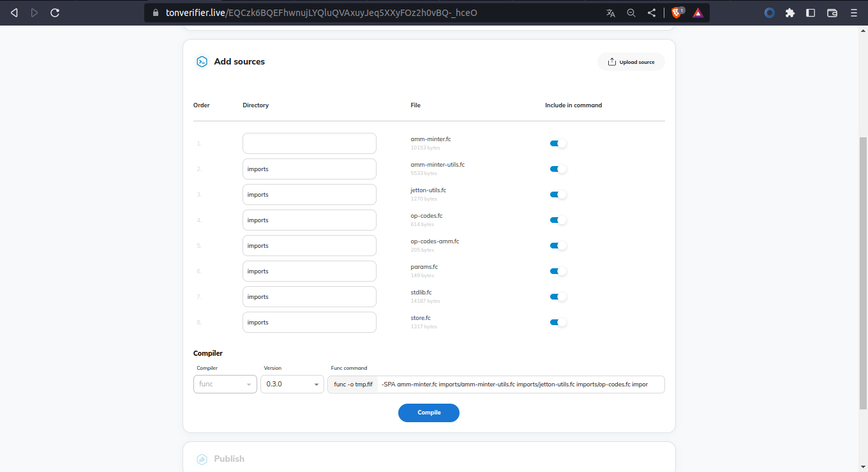Open the func Compiler dropdown
The height and width of the screenshot is (472, 868).
225,384
